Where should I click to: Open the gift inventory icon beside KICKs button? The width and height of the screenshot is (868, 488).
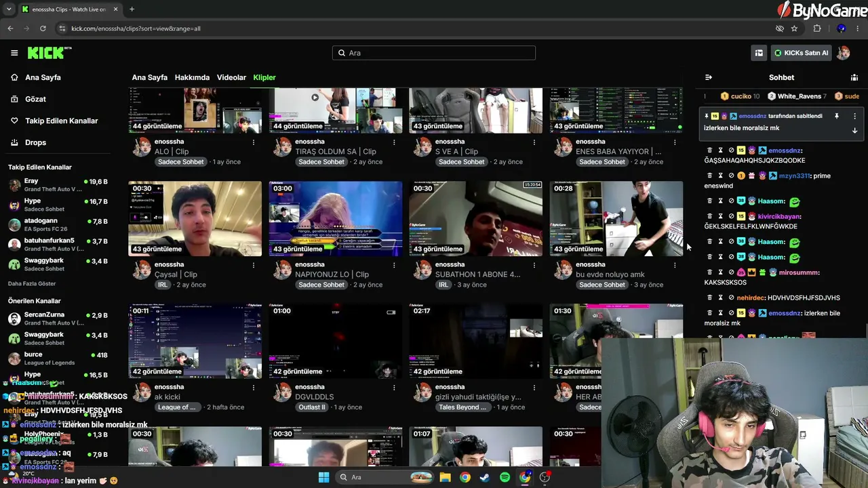(x=759, y=53)
